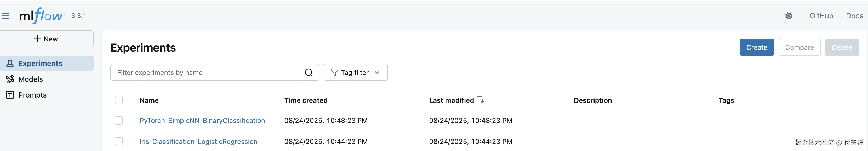Click the Models icon in sidebar

coord(10,79)
